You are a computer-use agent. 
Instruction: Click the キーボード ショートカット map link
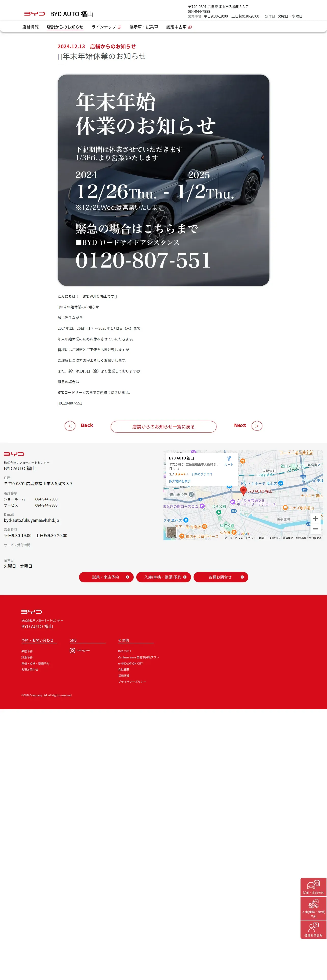click(240, 538)
